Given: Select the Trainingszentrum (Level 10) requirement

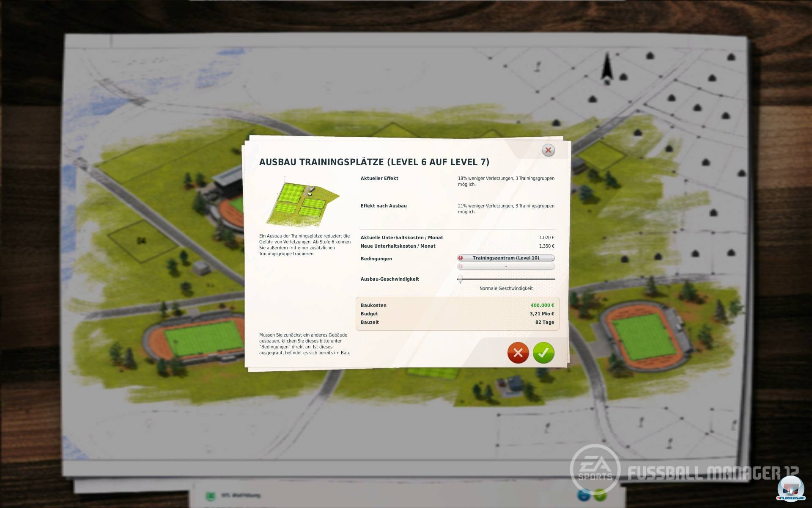Looking at the screenshot, I should [506, 258].
